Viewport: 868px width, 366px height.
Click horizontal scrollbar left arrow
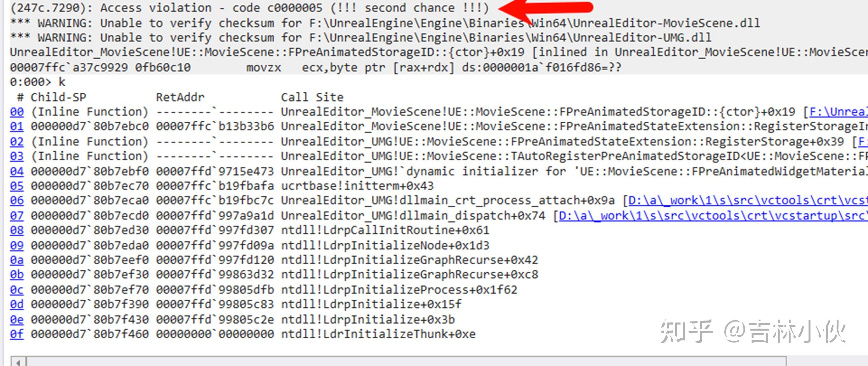(x=19, y=362)
